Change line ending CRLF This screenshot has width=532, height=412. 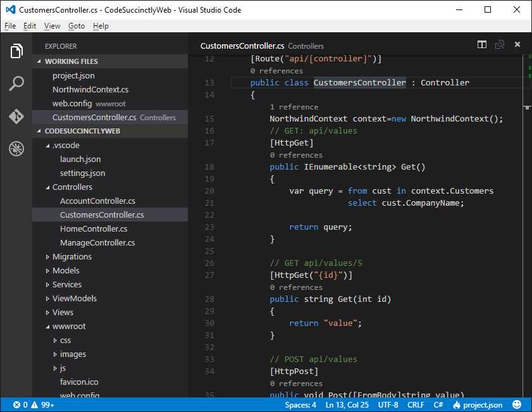click(x=416, y=405)
